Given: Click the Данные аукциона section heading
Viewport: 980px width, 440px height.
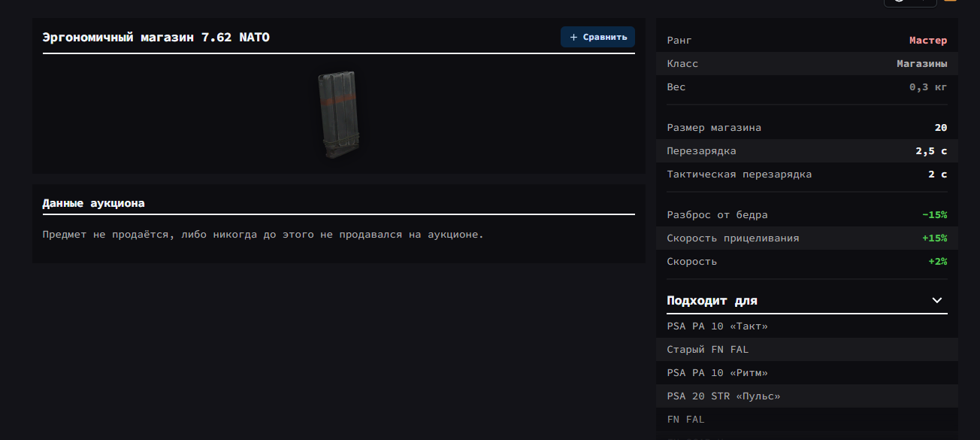Looking at the screenshot, I should [x=93, y=203].
